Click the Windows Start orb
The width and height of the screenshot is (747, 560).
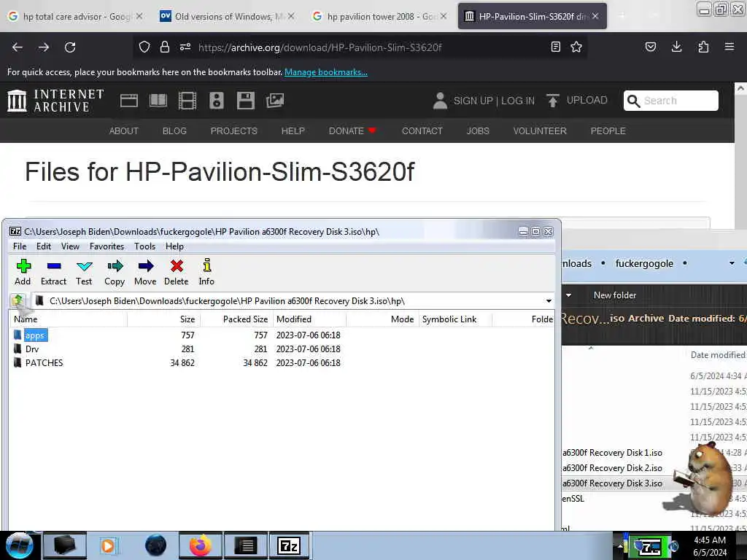[x=20, y=545]
